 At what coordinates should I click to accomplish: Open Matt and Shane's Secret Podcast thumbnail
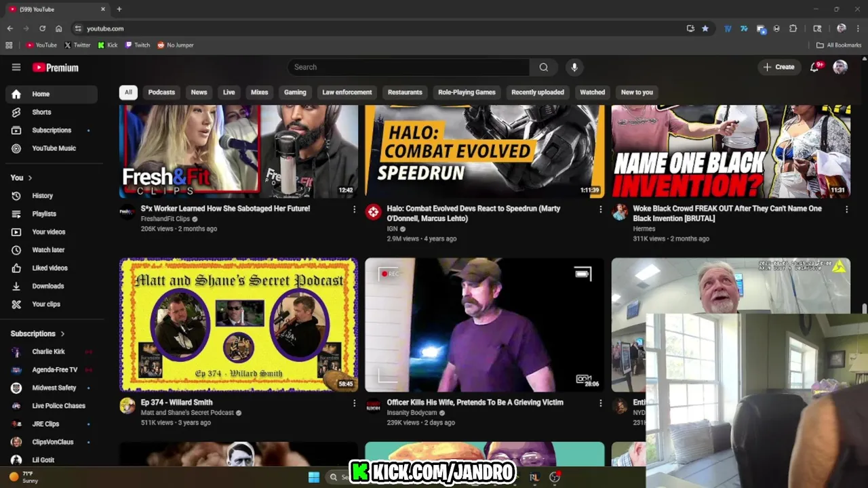click(x=239, y=325)
